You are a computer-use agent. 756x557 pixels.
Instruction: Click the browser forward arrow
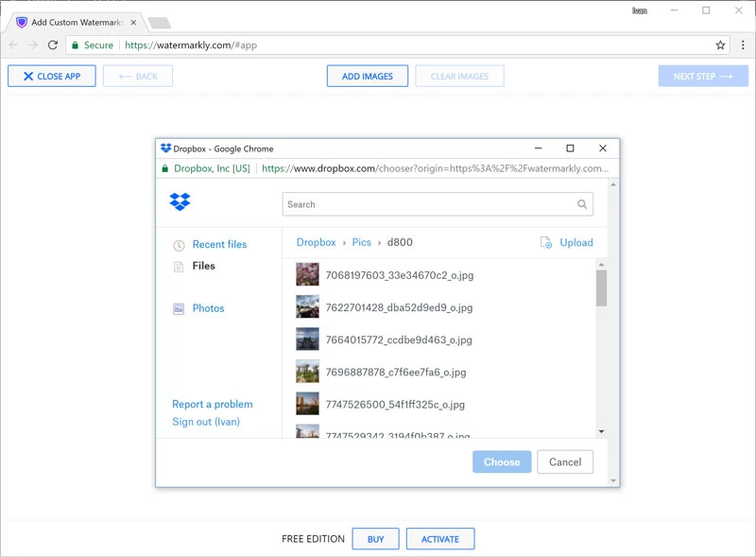coord(32,44)
